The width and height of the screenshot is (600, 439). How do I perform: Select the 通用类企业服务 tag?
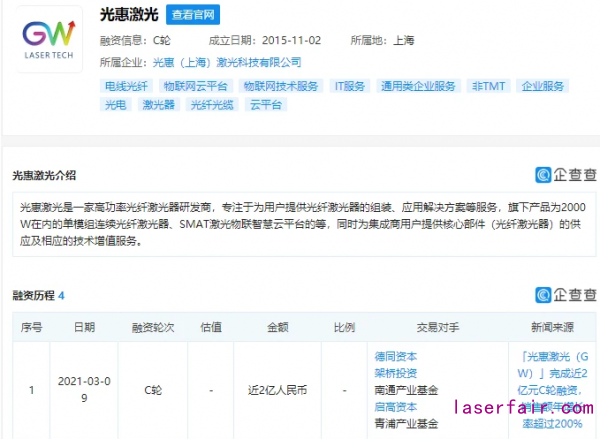(417, 87)
